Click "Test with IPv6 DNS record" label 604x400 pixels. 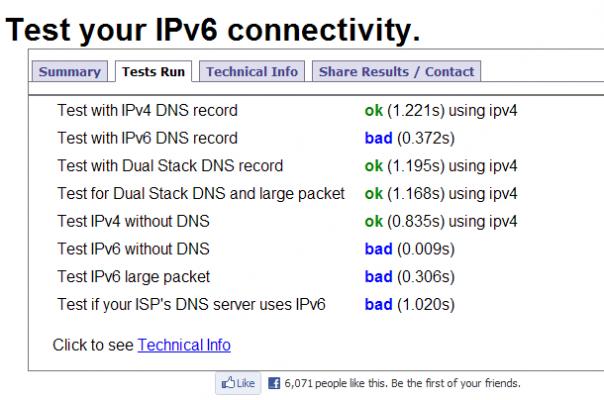pos(148,138)
